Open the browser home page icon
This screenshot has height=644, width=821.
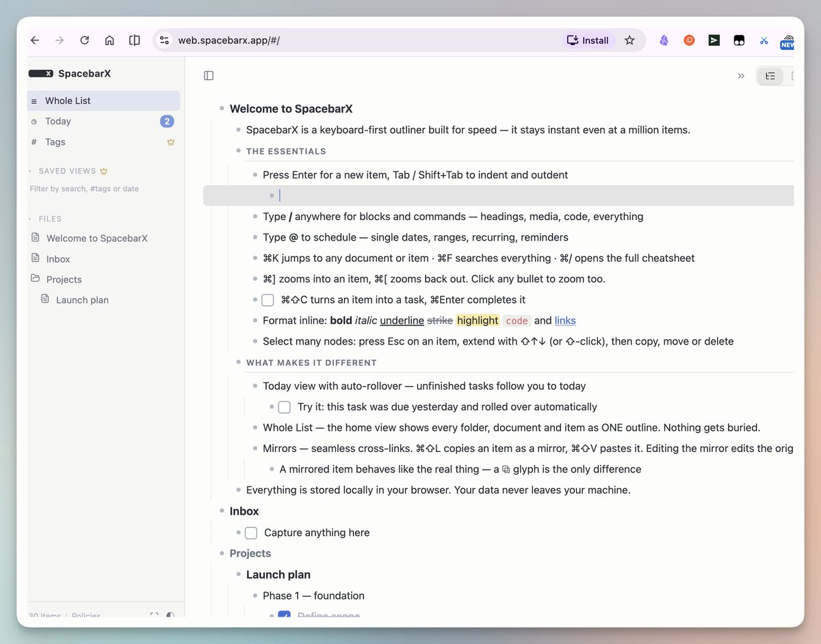(109, 40)
